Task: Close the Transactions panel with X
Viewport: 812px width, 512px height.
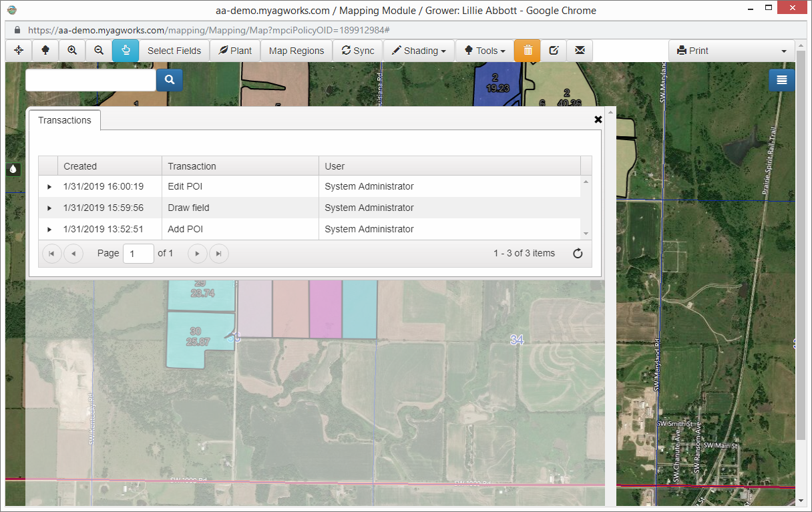Action: click(x=598, y=119)
